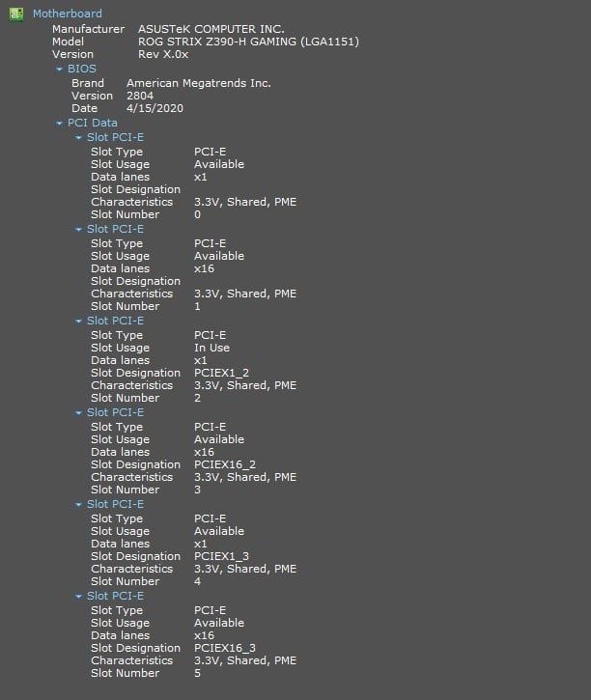Select slot number value 4

tap(197, 581)
